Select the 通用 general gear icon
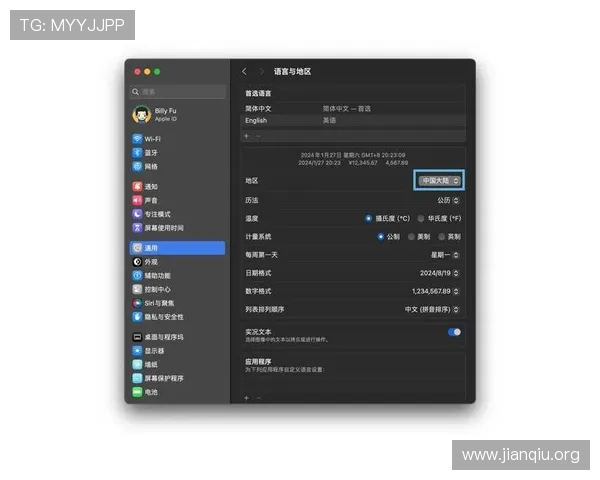Image resolution: width=600 pixels, height=480 pixels. coord(137,248)
